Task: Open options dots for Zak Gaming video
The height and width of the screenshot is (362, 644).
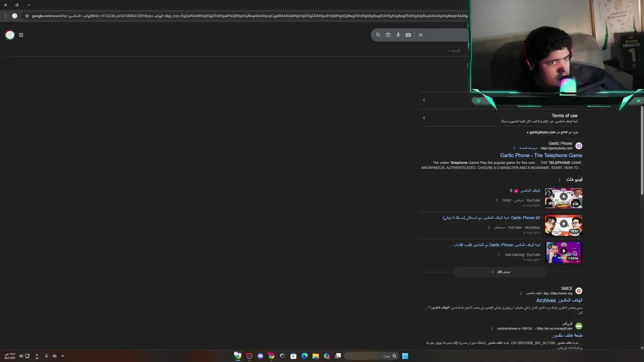Action: click(x=499, y=255)
